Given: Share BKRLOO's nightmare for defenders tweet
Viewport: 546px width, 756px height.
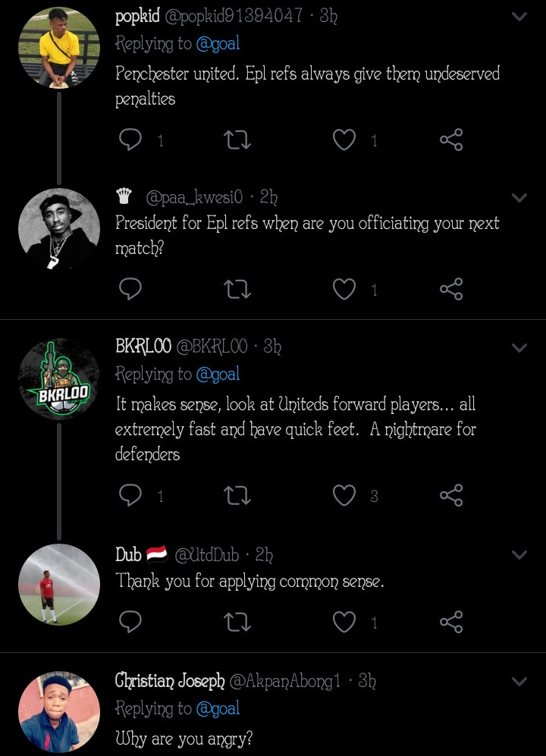Looking at the screenshot, I should [451, 496].
